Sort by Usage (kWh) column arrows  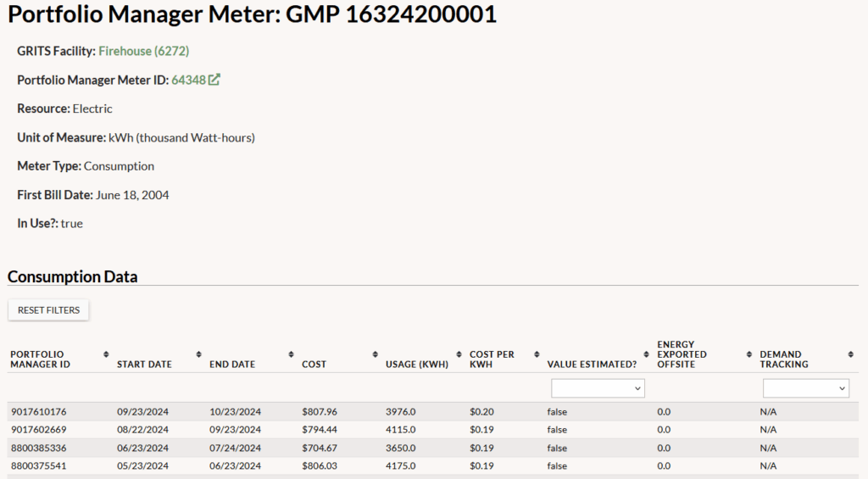pos(458,354)
